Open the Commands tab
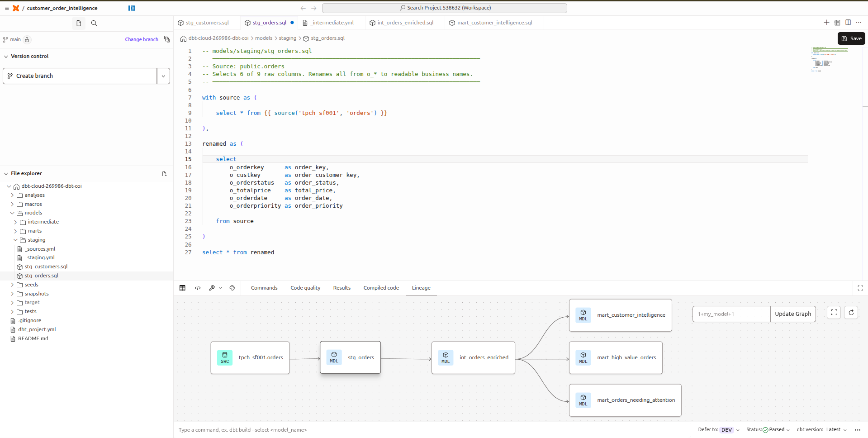Screen dimensions: 868x438 point(264,288)
